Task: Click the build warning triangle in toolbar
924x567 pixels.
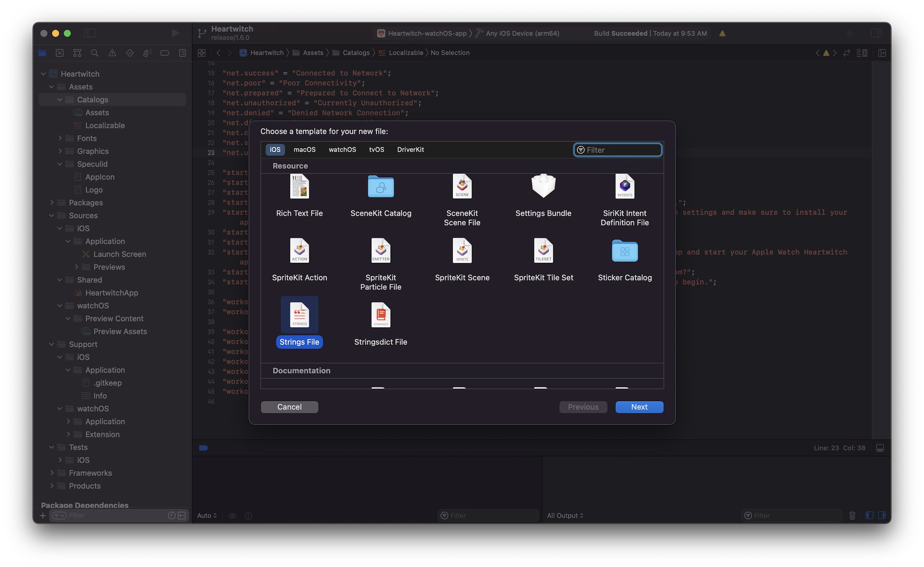Action: click(x=722, y=33)
